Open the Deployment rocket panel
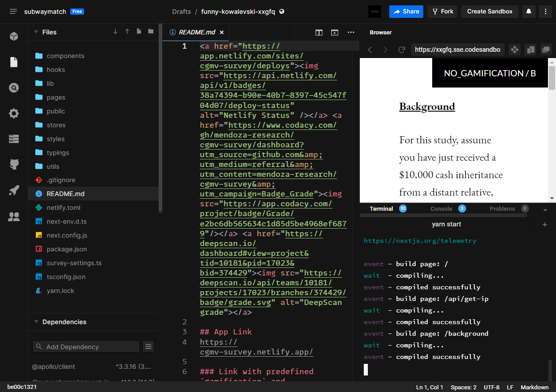Viewport: 556px width, 392px height. (14, 190)
